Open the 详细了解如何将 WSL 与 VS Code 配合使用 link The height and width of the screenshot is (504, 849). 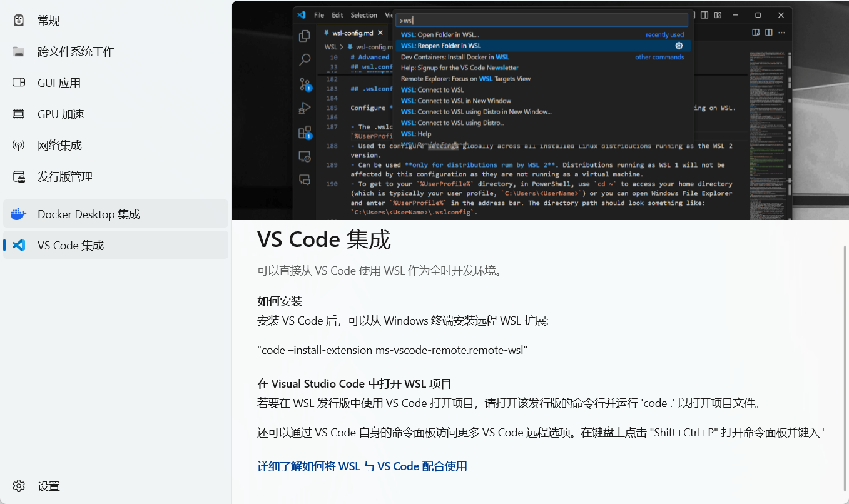[x=362, y=466]
